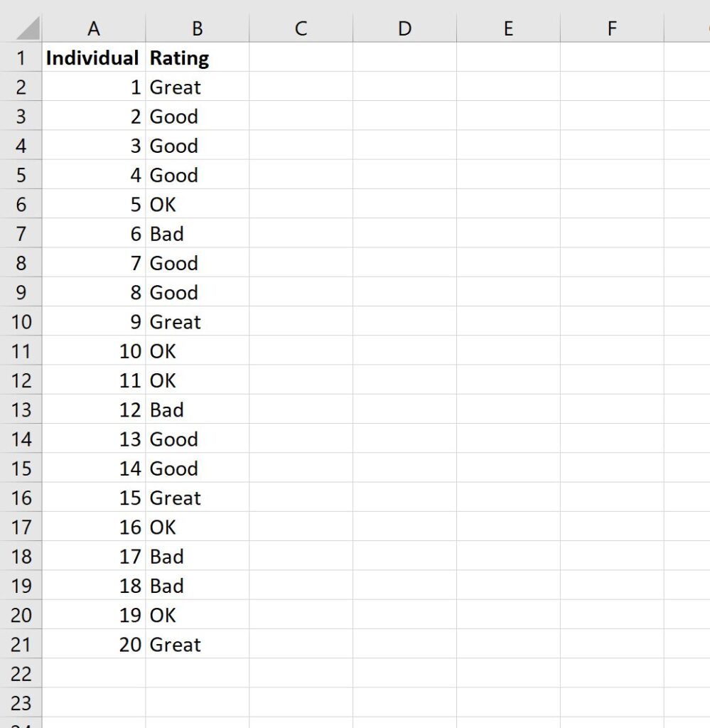
Task: Select column C header
Action: pos(301,28)
